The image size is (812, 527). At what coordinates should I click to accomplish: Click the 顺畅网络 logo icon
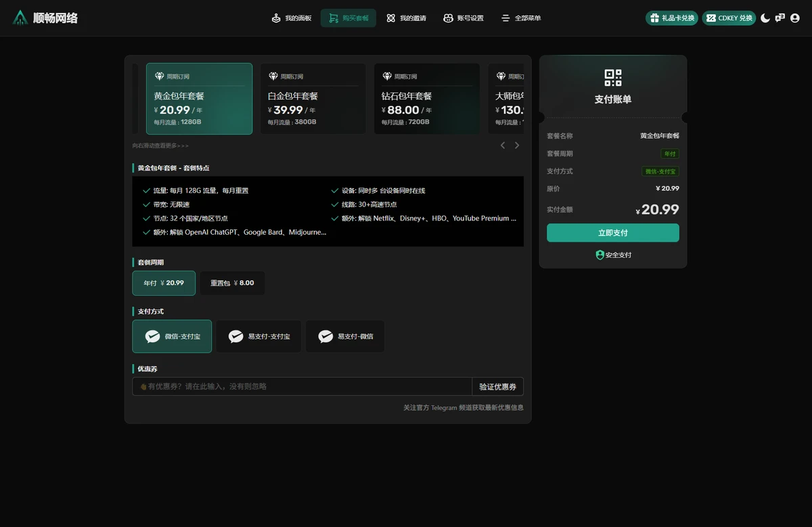(x=21, y=18)
